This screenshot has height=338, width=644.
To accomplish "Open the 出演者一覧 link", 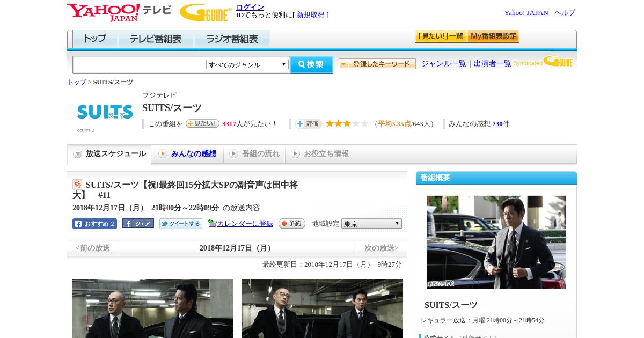I will pyautogui.click(x=492, y=64).
